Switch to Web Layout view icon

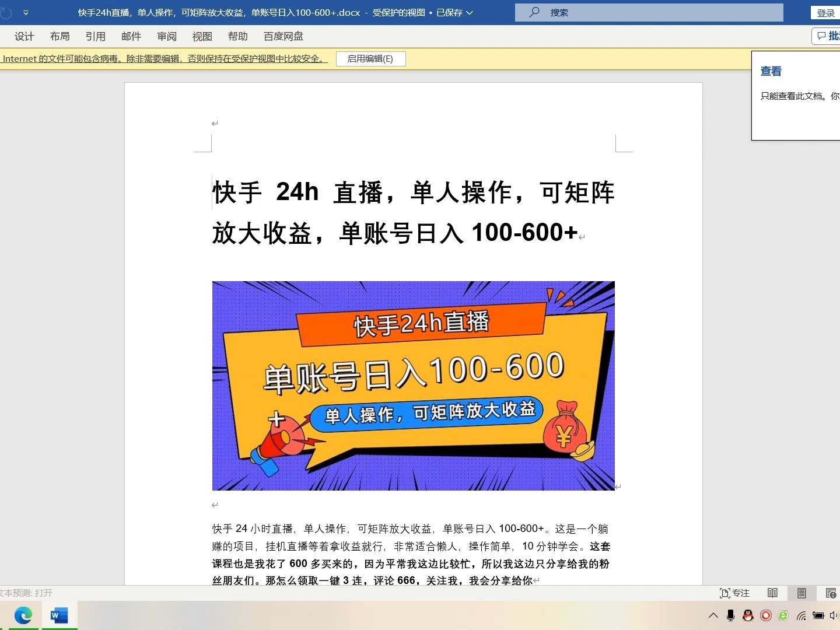coord(831,593)
